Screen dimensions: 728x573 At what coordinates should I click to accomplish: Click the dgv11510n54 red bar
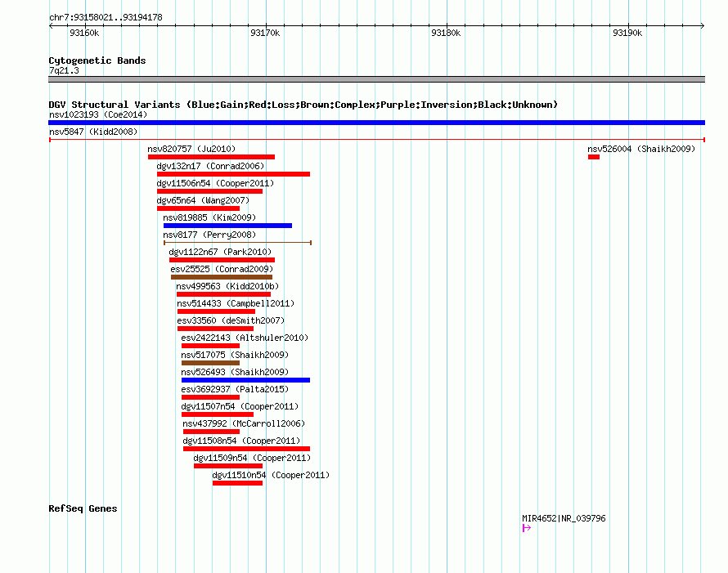[x=238, y=483]
